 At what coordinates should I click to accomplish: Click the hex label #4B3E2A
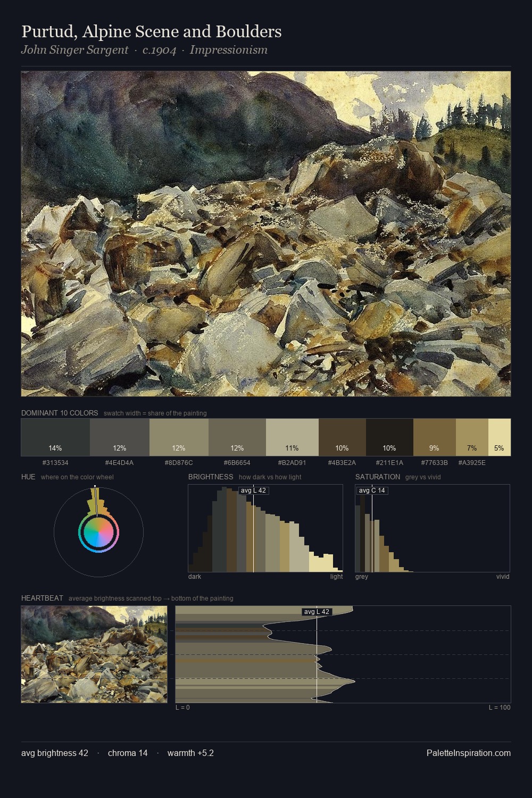tap(342, 463)
